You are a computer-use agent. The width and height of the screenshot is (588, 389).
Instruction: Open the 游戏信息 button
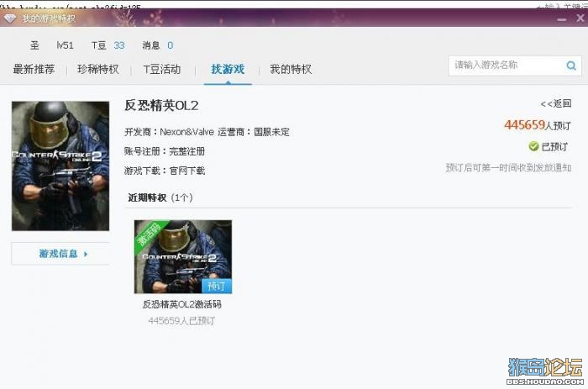click(x=60, y=254)
